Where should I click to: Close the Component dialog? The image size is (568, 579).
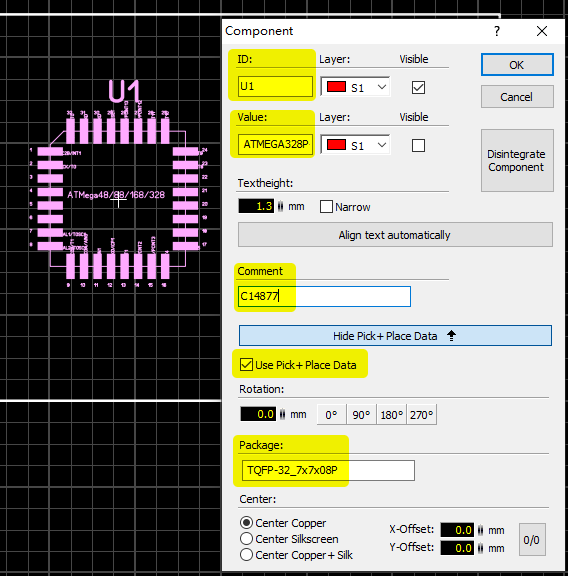[x=542, y=31]
